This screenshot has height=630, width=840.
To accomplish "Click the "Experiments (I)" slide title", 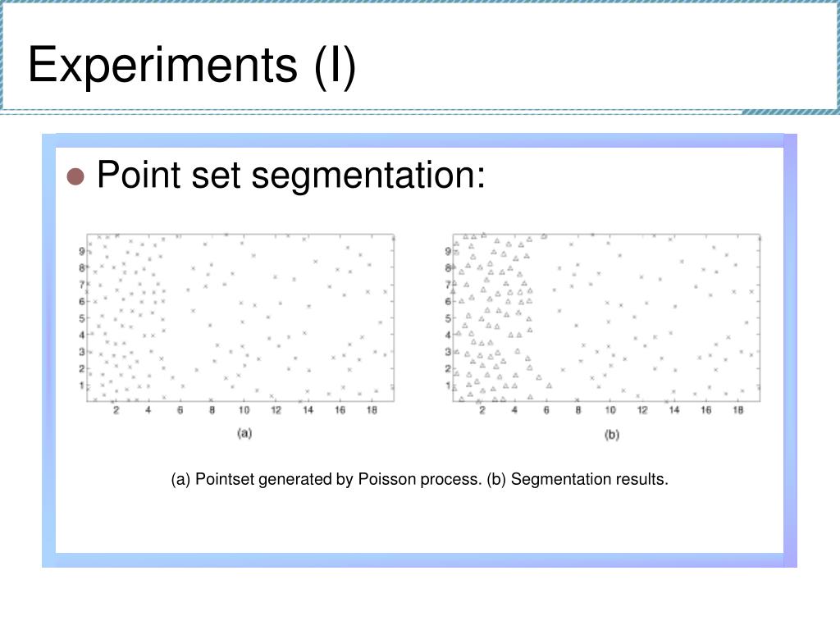I will [x=192, y=66].
